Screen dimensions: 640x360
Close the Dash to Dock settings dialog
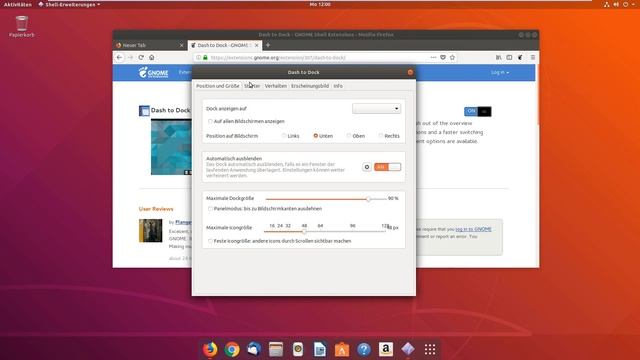coord(410,72)
